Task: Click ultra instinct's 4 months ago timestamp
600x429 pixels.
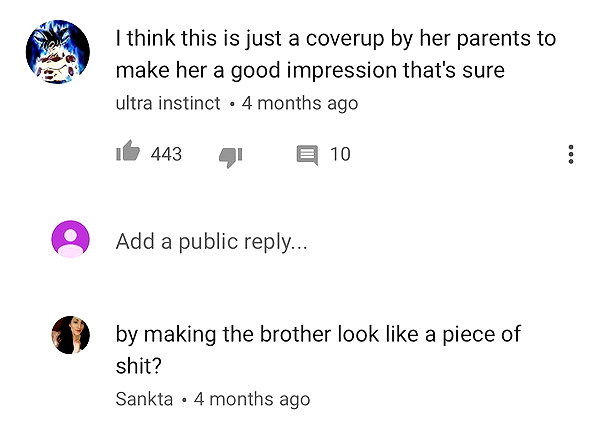Action: pos(300,103)
